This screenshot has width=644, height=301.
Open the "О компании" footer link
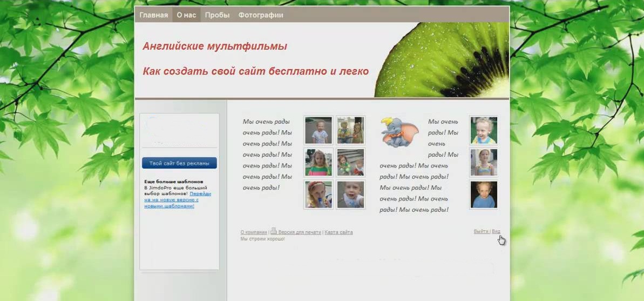pos(254,232)
